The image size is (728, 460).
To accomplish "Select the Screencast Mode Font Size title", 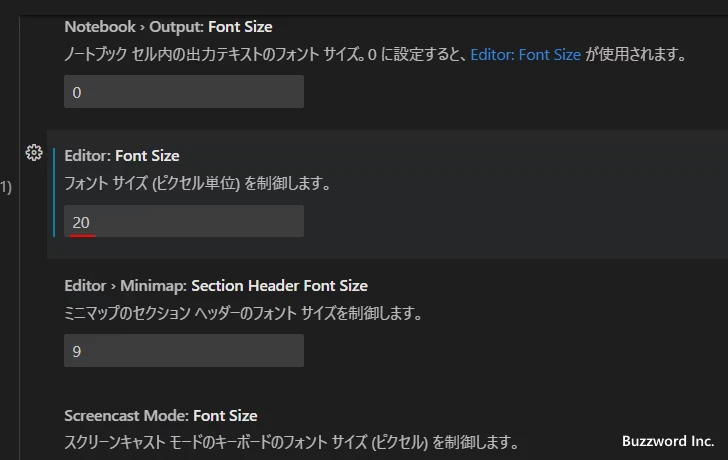I will click(161, 415).
